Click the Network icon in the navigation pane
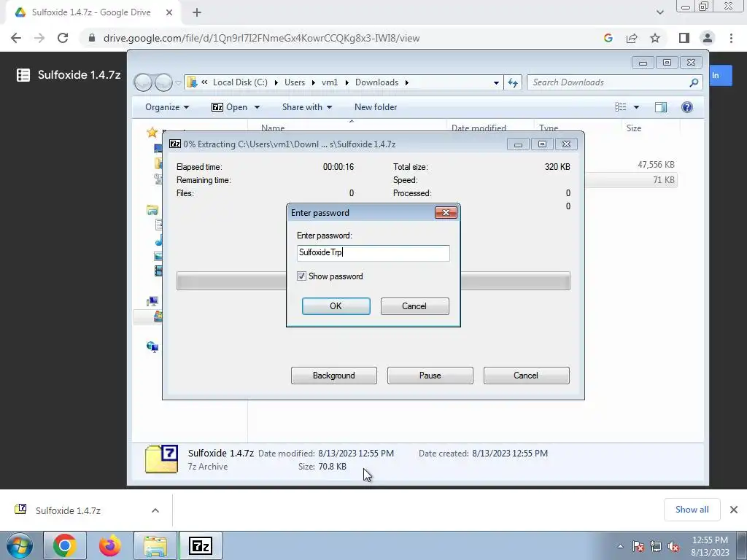The width and height of the screenshot is (747, 560). pos(152,346)
